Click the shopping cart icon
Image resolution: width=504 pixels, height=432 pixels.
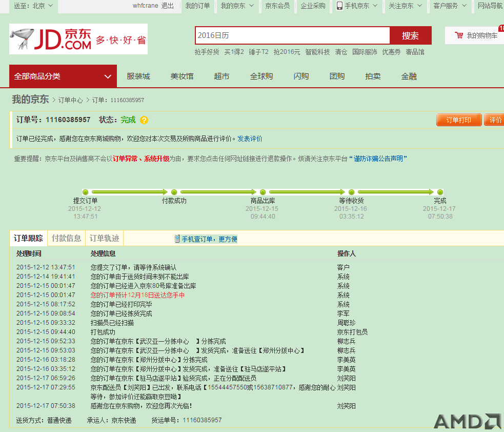[x=459, y=35]
